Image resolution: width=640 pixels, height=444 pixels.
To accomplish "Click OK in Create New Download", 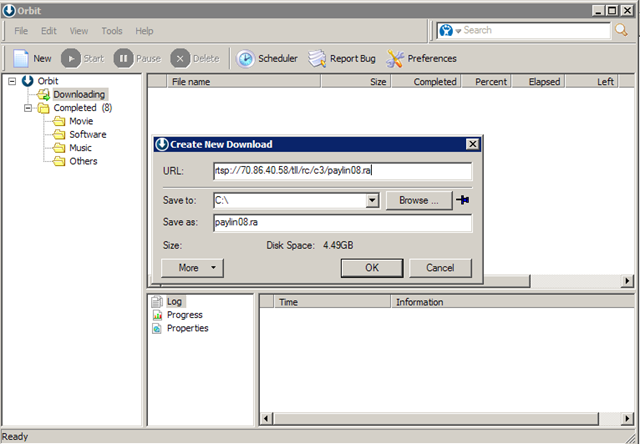I will click(x=372, y=268).
